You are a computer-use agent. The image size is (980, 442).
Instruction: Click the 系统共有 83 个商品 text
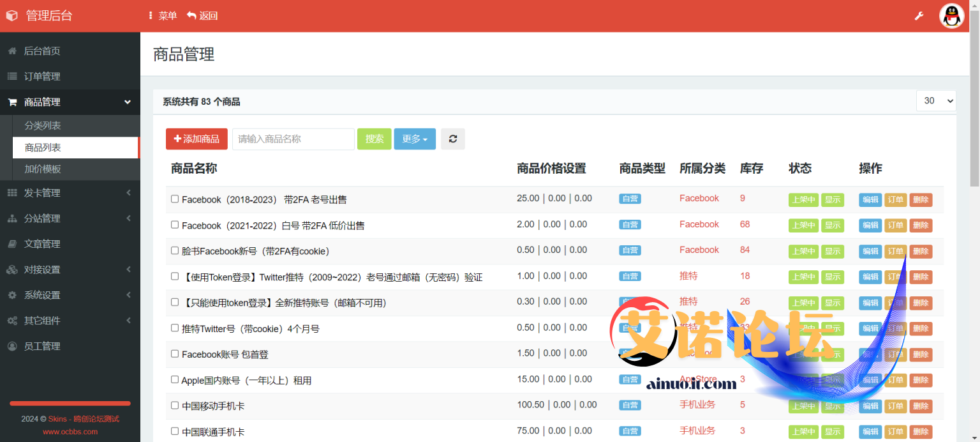tap(202, 102)
